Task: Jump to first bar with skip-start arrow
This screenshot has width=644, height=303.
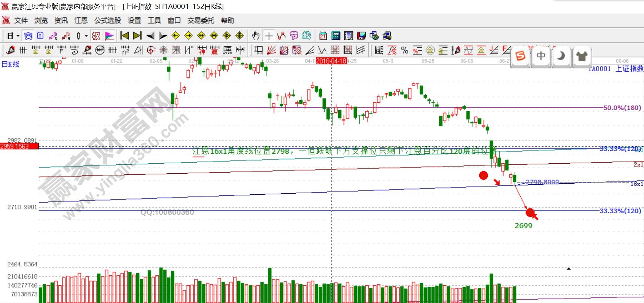Action: click(125, 36)
